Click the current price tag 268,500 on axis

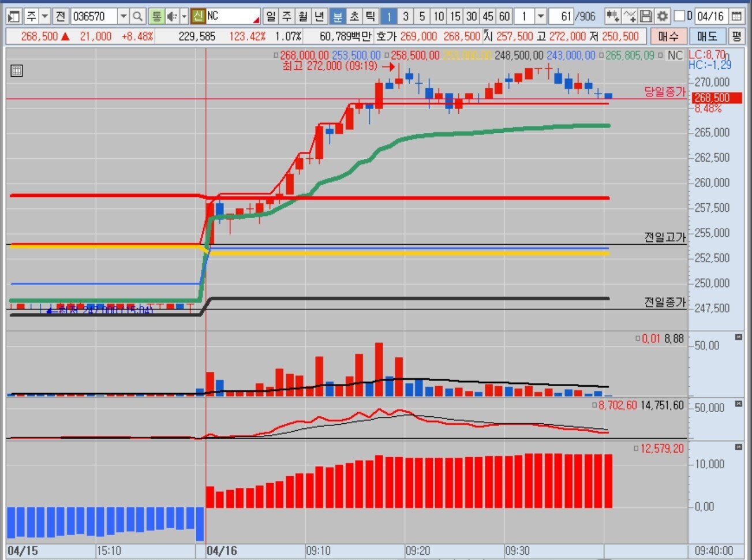point(716,98)
